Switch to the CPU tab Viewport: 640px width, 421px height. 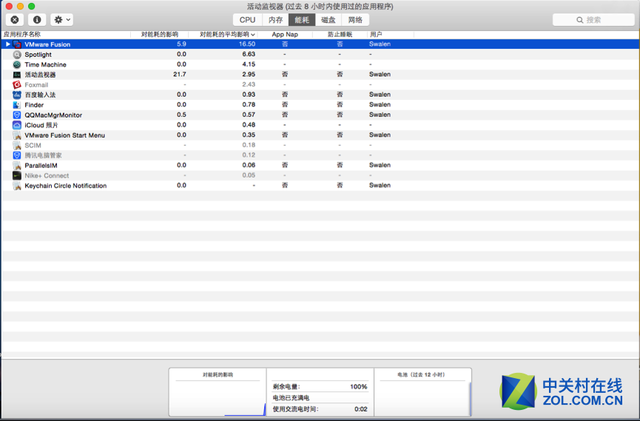pyautogui.click(x=247, y=20)
